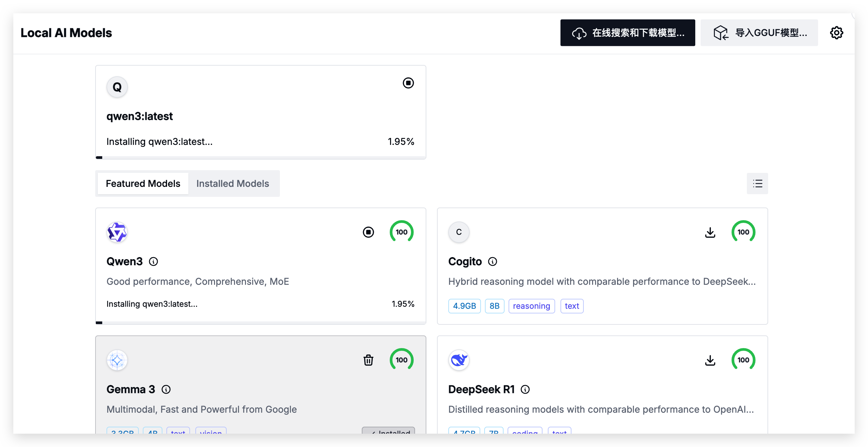Image resolution: width=868 pixels, height=447 pixels.
Task: Click the 'Hybrid reasoning model' Cogito description
Action: [602, 281]
